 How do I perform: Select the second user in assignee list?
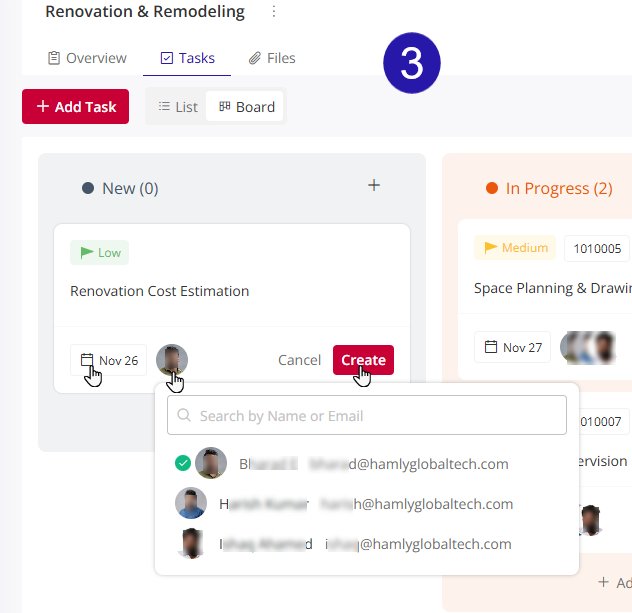point(343,504)
